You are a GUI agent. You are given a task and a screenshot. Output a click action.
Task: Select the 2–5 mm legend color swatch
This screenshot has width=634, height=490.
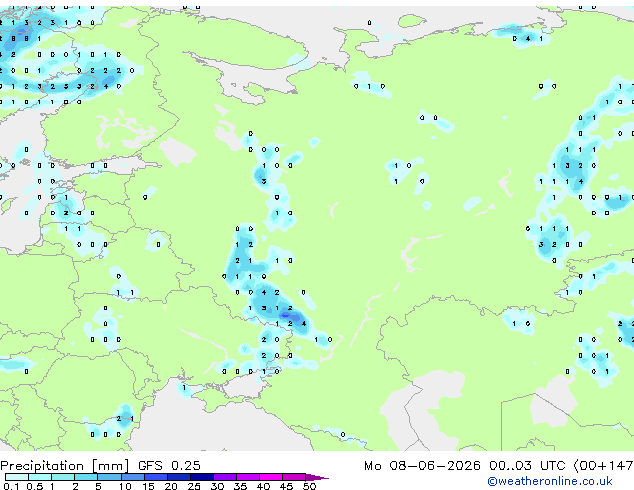(x=86, y=477)
